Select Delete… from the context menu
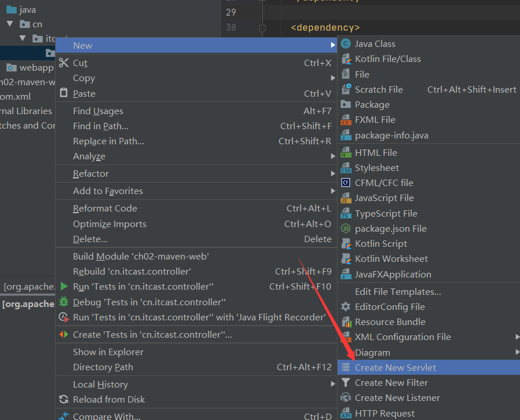The height and width of the screenshot is (420, 520). click(x=196, y=239)
